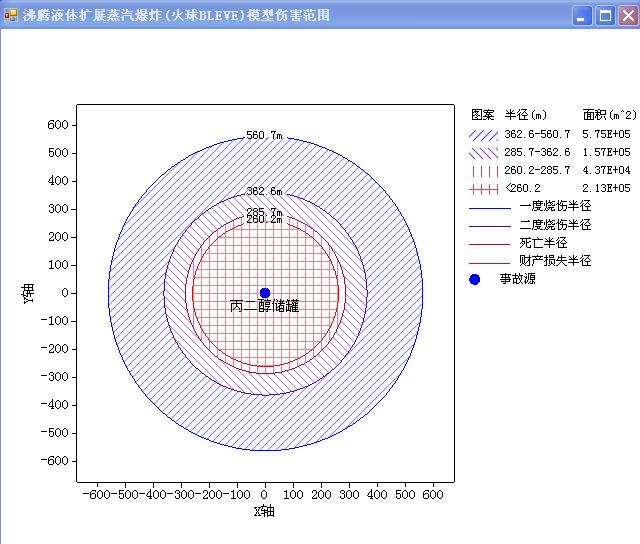
Task: Click the window title text
Action: [176, 16]
